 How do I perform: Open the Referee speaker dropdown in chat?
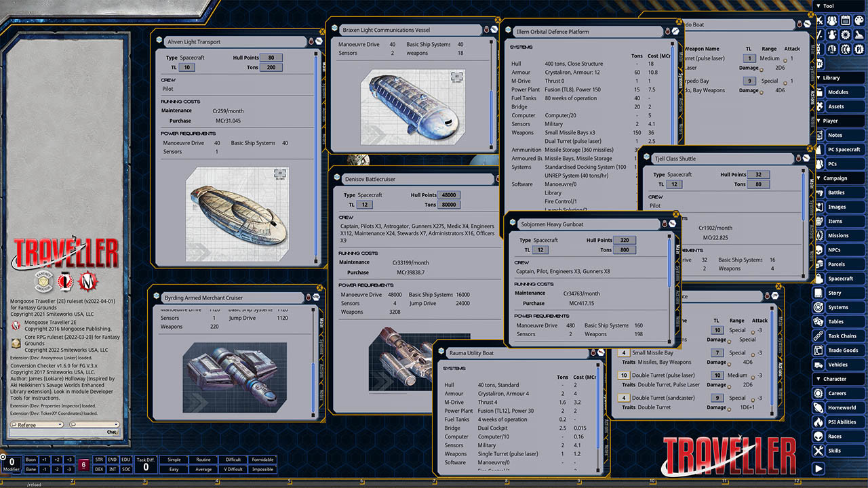tap(60, 424)
